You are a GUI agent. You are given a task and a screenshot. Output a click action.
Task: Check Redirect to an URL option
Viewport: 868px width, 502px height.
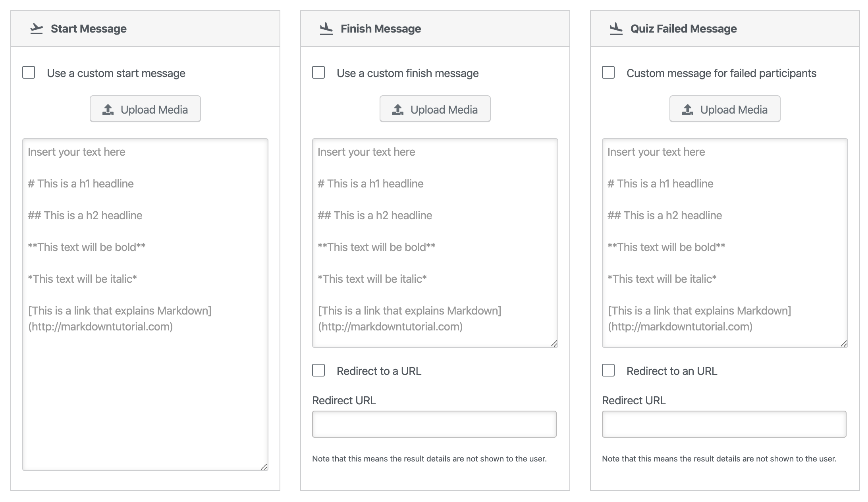point(608,371)
